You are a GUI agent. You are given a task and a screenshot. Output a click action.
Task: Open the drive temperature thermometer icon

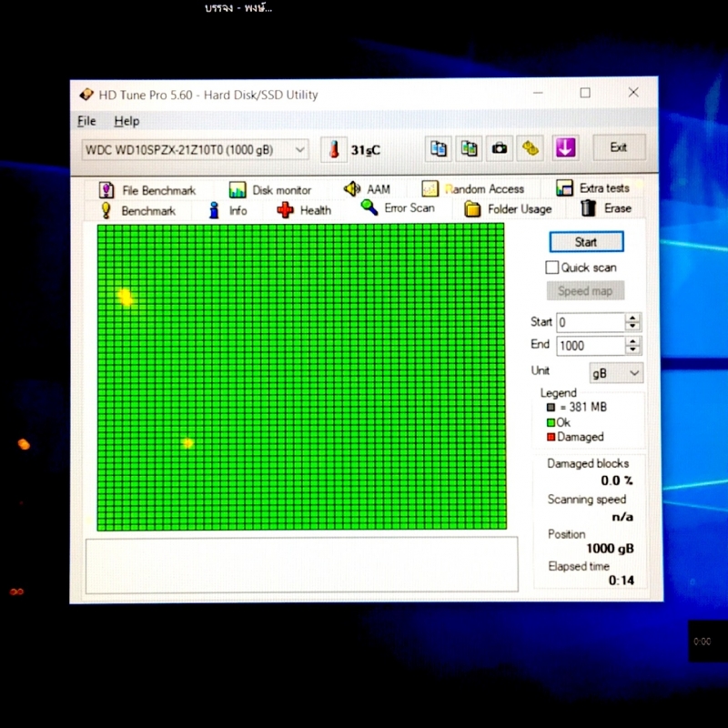coord(334,149)
